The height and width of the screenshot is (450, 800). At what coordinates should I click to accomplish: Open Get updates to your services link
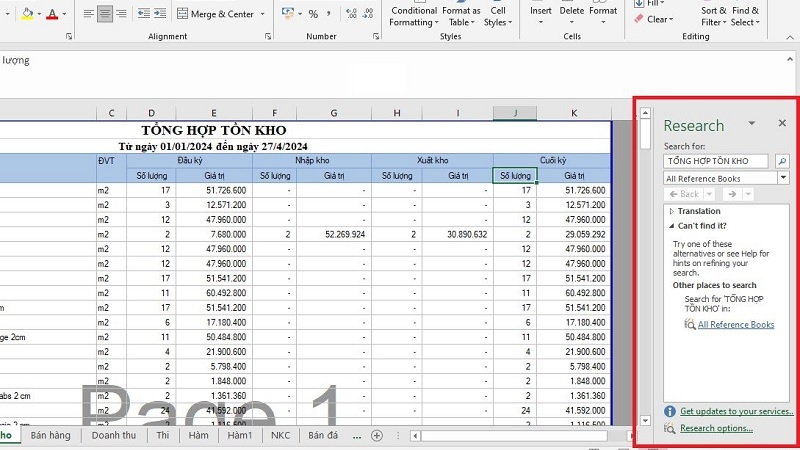(736, 411)
